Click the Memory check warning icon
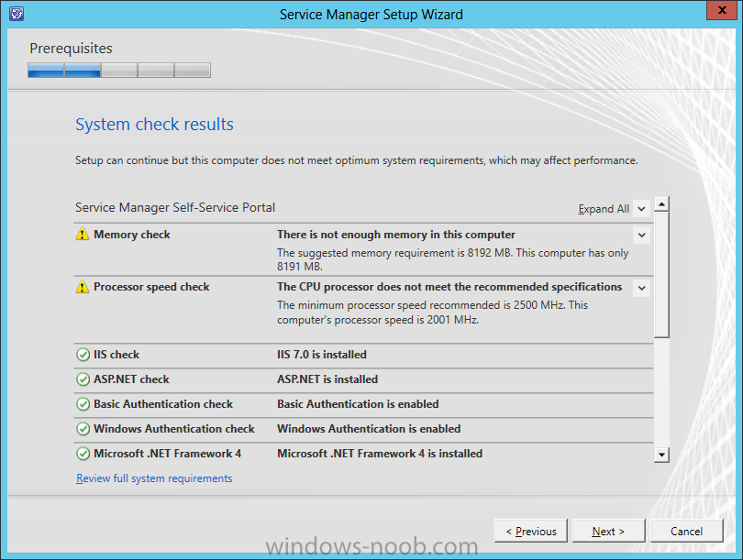Image resolution: width=743 pixels, height=560 pixels. tap(83, 235)
